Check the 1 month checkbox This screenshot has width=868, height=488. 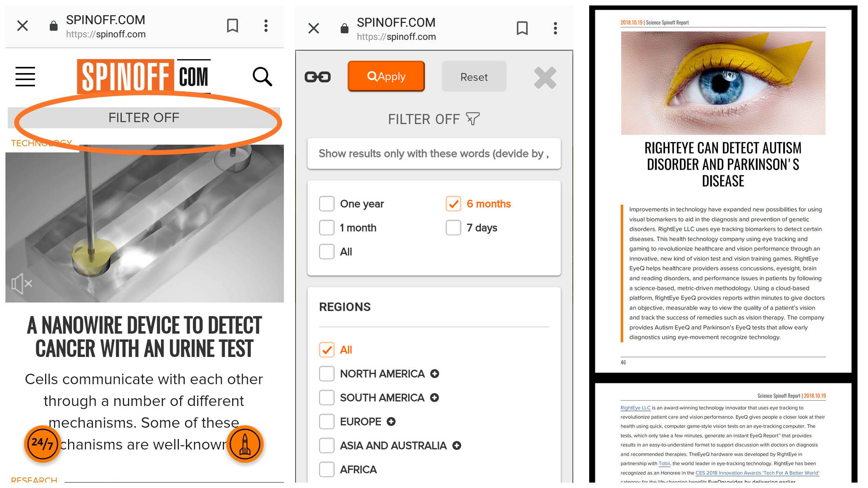[x=327, y=227]
